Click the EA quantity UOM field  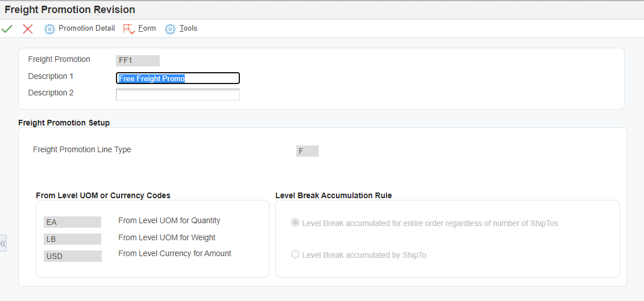[72, 222]
